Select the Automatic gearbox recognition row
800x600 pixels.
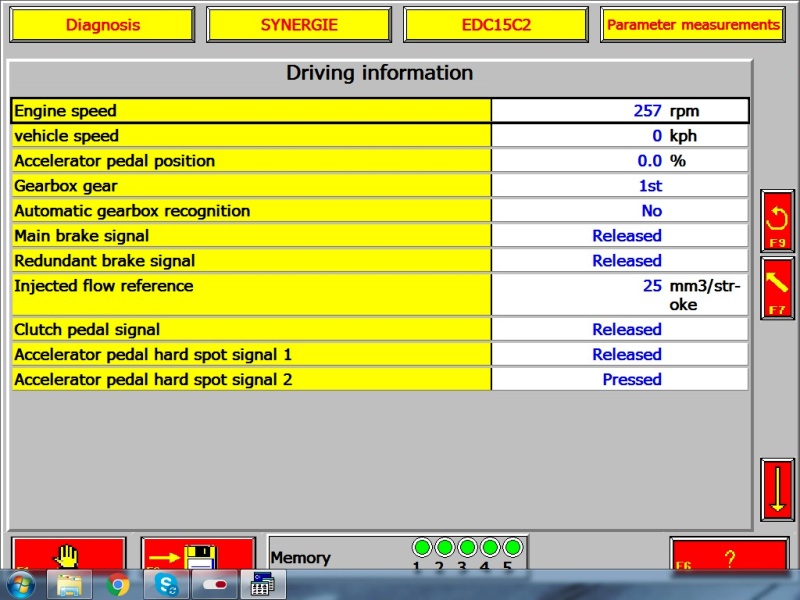380,211
